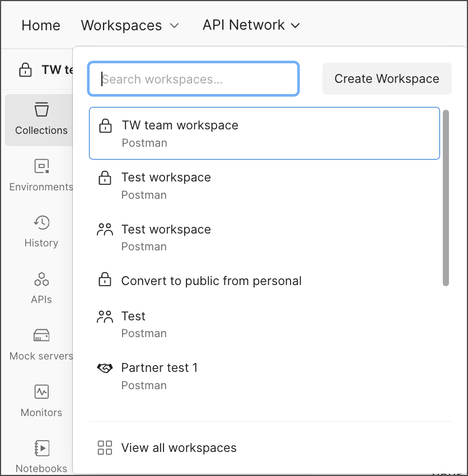Go to the Home menu item

[41, 25]
